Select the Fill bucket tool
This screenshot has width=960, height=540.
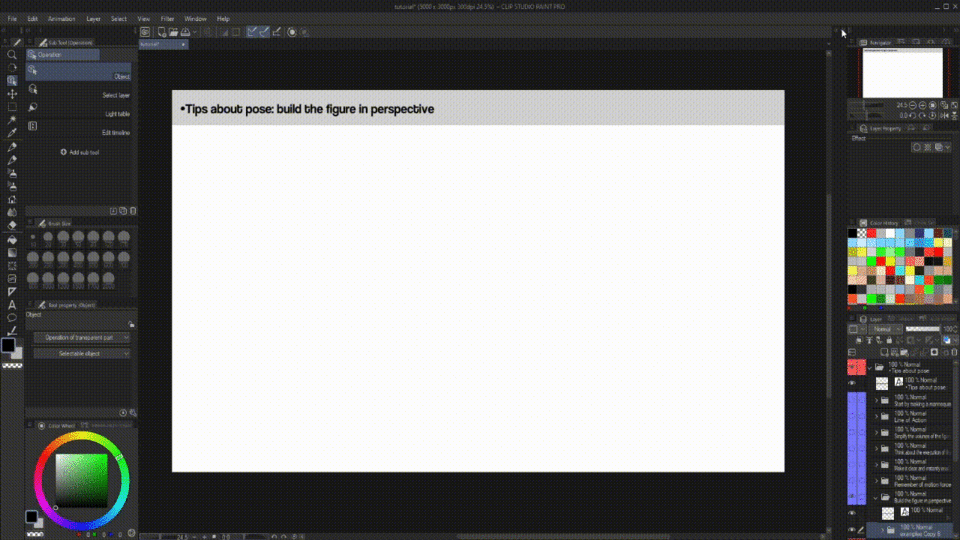point(12,239)
